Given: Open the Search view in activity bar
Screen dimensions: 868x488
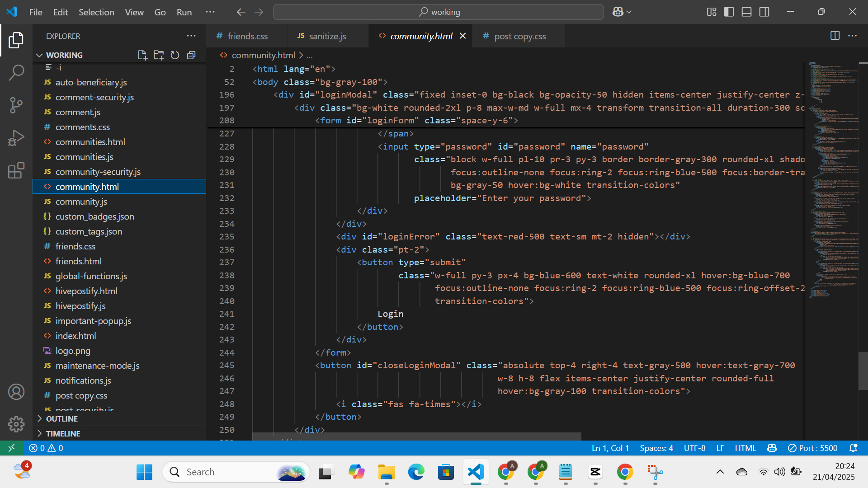Looking at the screenshot, I should [16, 72].
